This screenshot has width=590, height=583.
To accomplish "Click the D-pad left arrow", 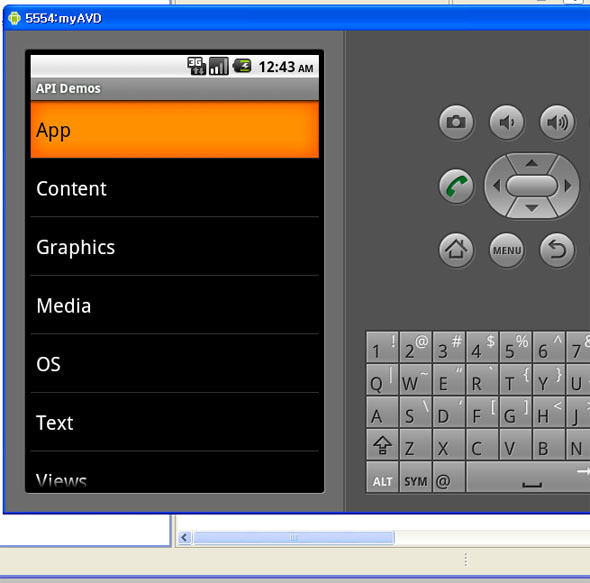I will click(496, 186).
